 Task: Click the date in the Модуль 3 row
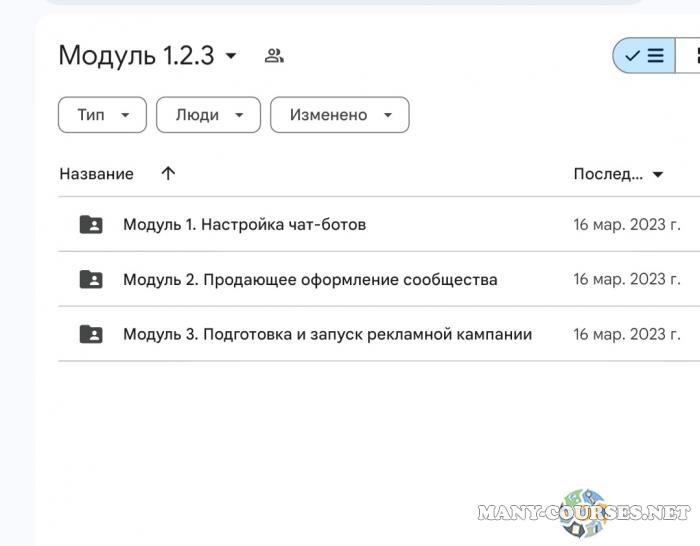click(x=627, y=334)
